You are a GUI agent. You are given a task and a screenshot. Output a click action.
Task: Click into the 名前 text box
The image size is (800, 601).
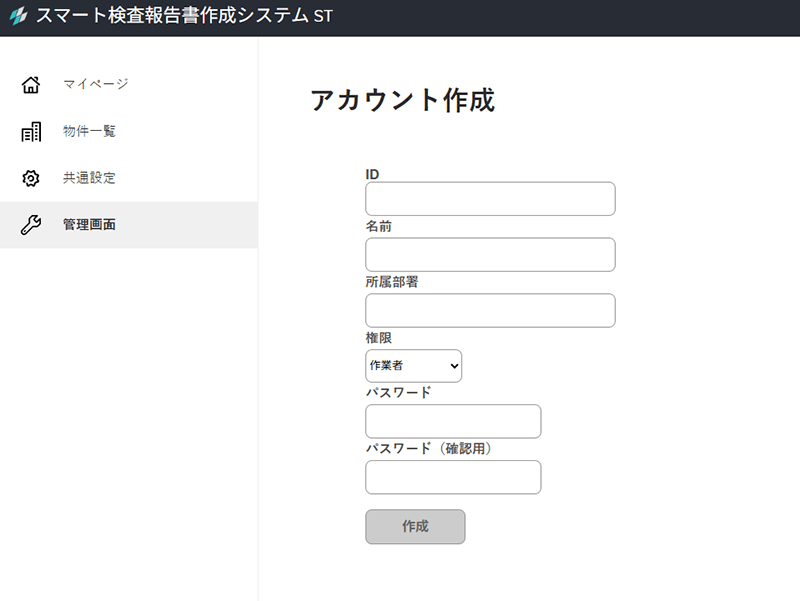coord(490,255)
